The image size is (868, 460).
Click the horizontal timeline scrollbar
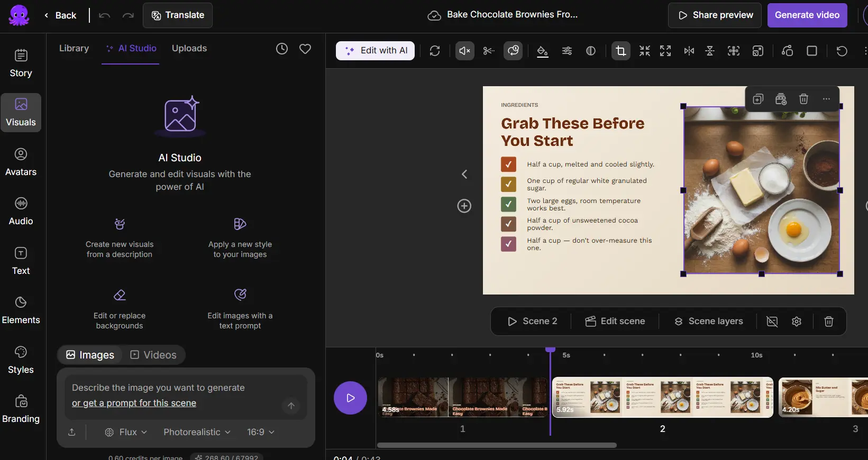click(497, 445)
